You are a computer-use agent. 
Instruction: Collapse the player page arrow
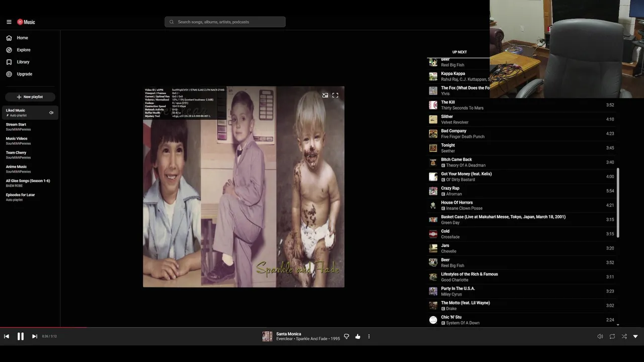pos(635,336)
